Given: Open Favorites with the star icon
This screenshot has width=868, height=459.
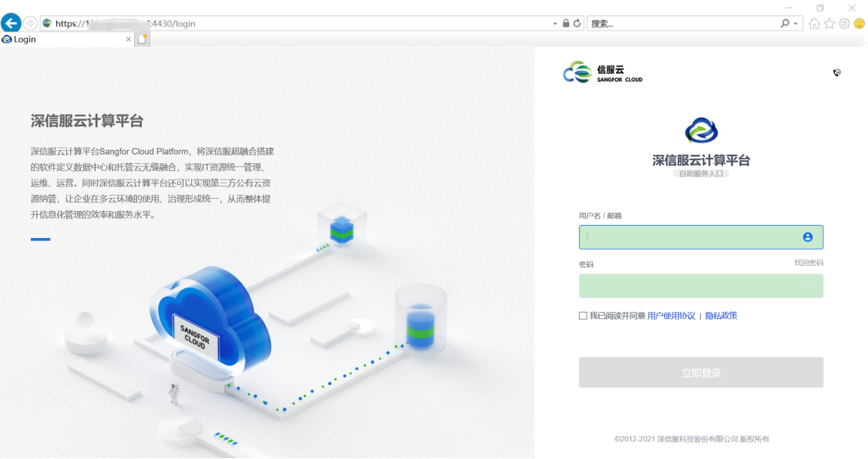Looking at the screenshot, I should 829,23.
